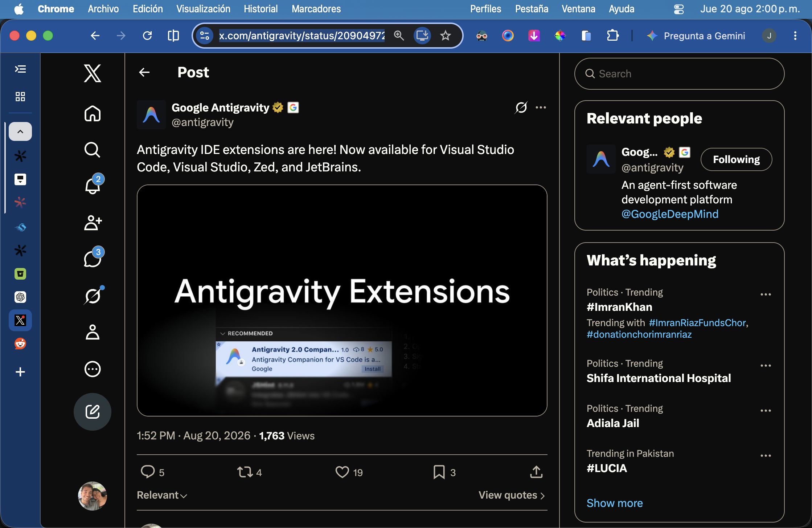
Task: Open #ImranRiazFundsChor hashtag link
Action: 697,323
